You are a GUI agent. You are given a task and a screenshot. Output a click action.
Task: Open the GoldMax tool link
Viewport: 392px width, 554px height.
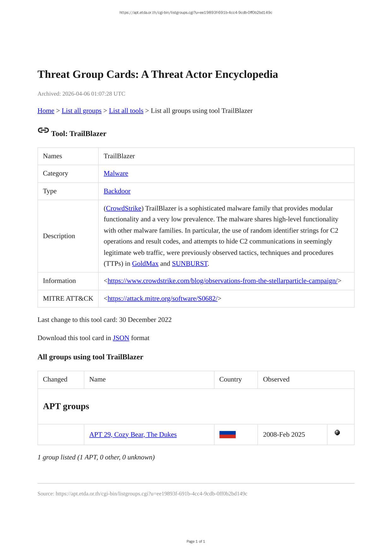click(x=145, y=263)
